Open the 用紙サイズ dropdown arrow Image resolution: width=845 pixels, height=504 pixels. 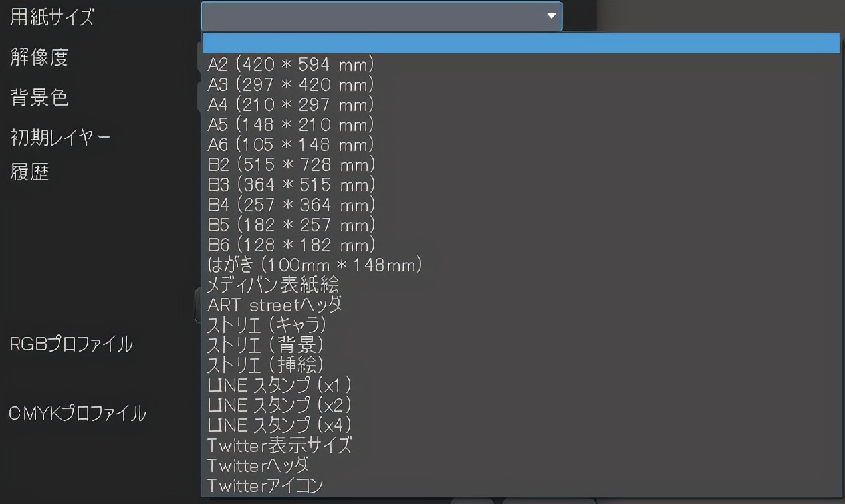coord(551,16)
